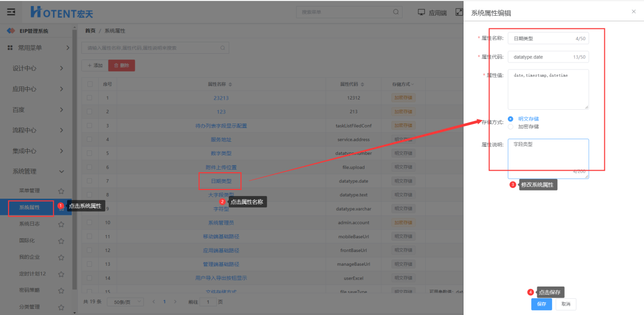Click 首页 in the breadcrumb
The height and width of the screenshot is (315, 644).
[90, 31]
